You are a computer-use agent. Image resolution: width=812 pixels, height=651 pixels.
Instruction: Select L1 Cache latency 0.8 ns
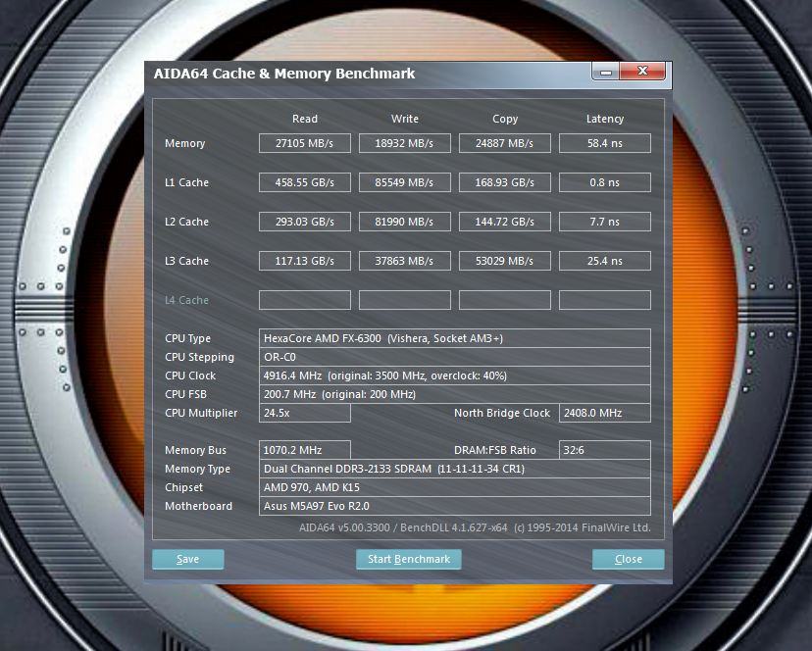605,182
